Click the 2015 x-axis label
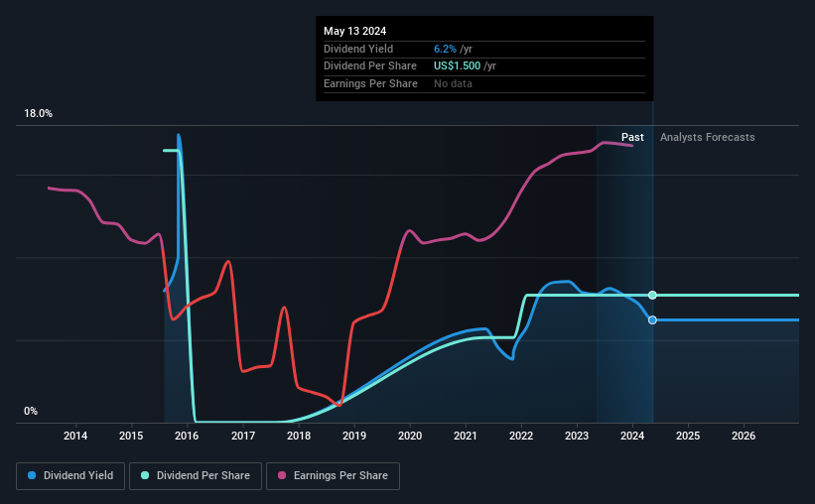The width and height of the screenshot is (815, 504). [131, 436]
